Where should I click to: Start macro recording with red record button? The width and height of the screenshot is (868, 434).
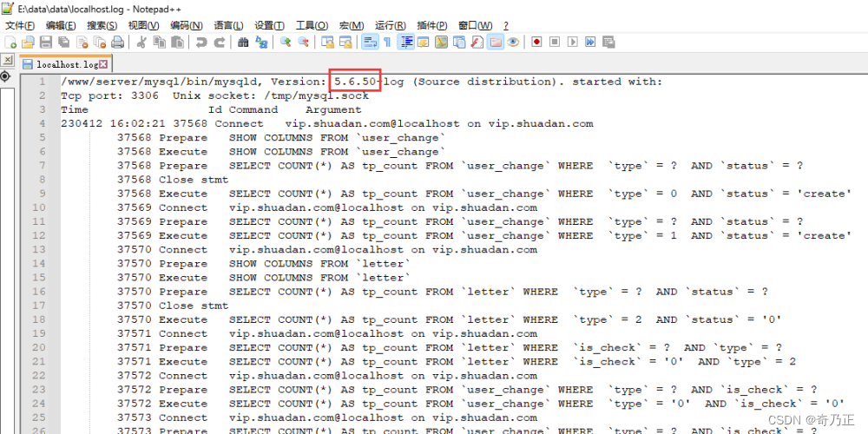point(536,42)
